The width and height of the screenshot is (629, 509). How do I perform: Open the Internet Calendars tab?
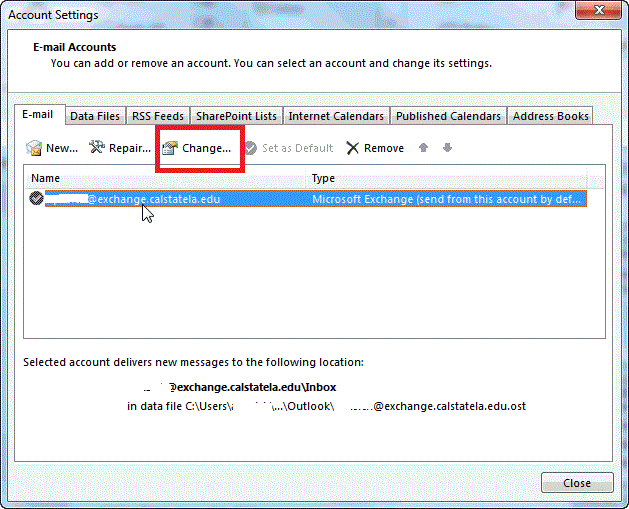click(x=336, y=116)
